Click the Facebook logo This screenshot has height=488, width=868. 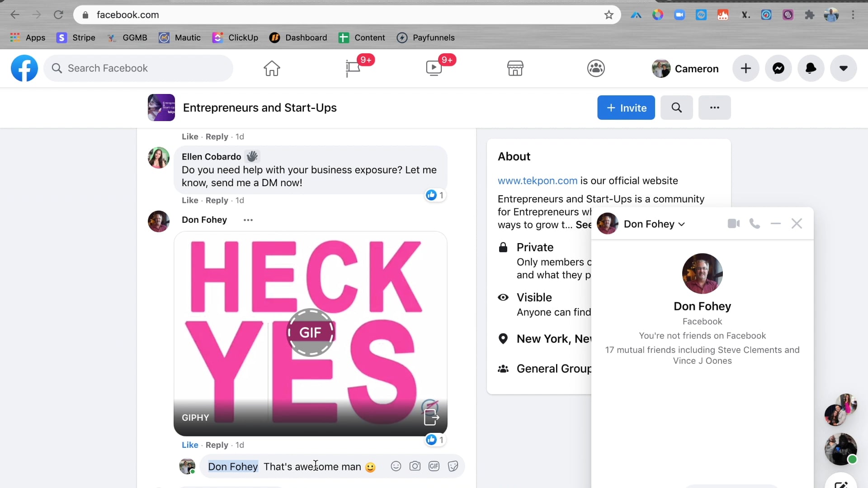point(24,68)
